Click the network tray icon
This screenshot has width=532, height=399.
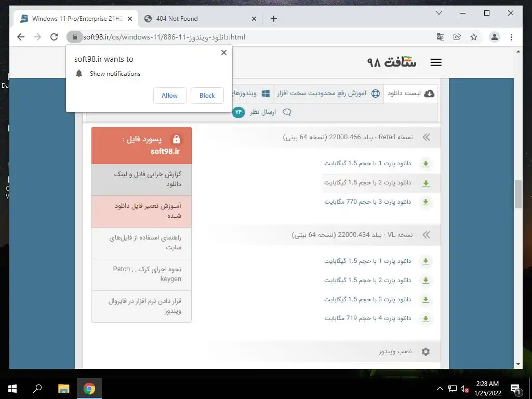pos(453,389)
